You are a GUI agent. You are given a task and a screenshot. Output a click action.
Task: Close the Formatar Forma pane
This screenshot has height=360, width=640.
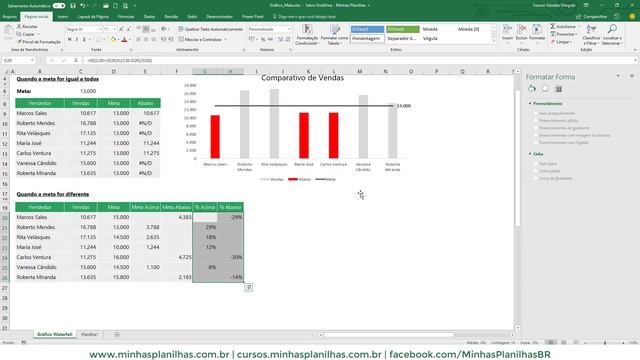pyautogui.click(x=632, y=76)
